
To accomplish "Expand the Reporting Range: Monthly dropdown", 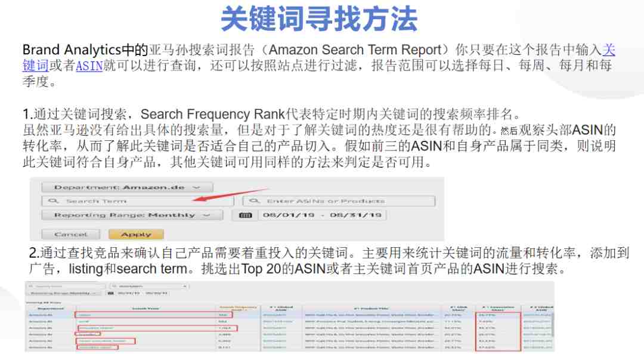I will point(132,215).
